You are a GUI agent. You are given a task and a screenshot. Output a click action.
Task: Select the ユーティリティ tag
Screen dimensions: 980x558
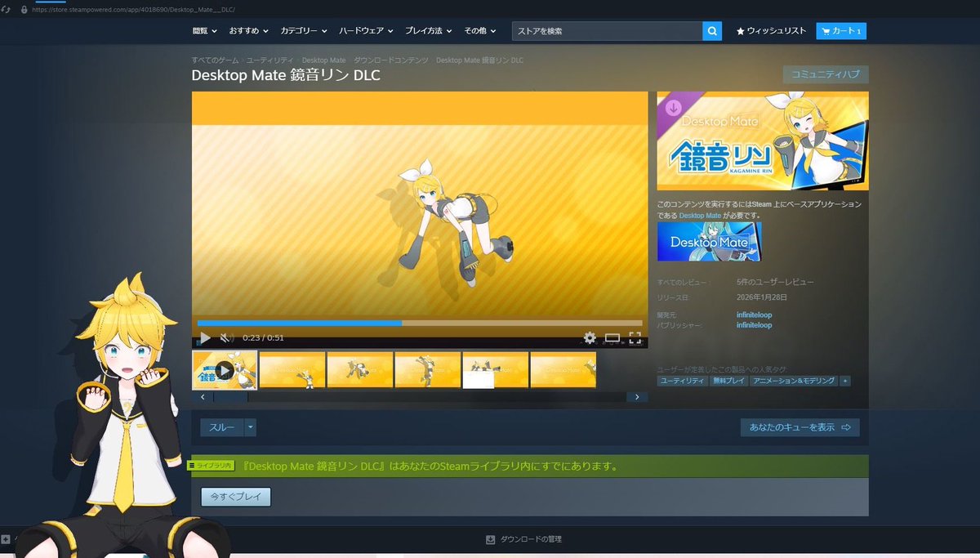tap(683, 381)
